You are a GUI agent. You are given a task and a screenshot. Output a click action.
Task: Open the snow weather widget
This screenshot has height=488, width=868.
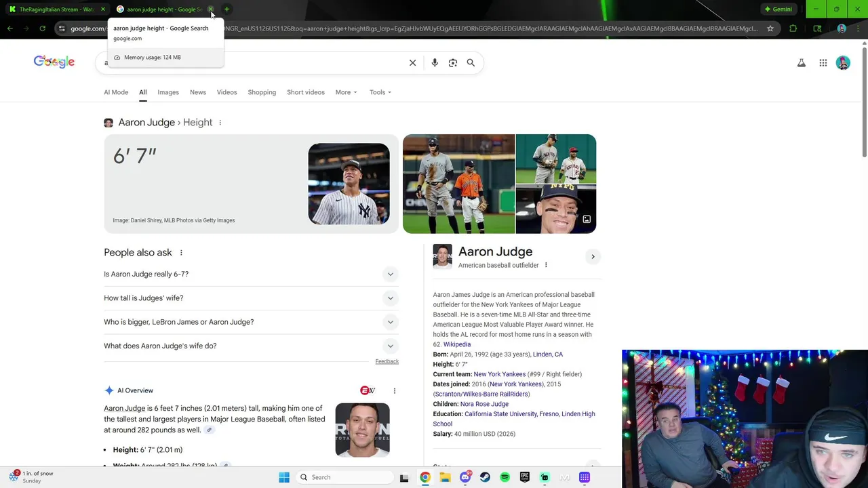pos(32,477)
